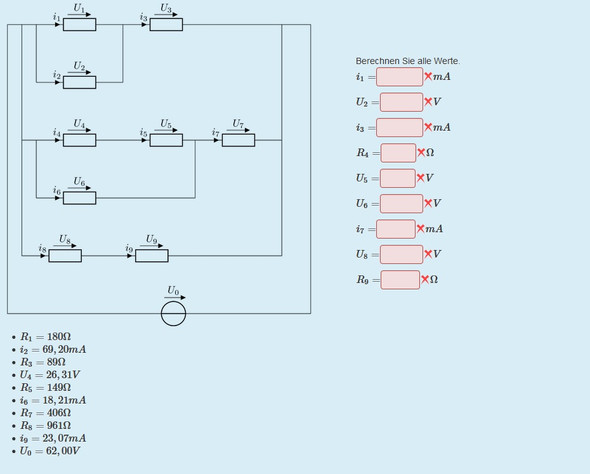
Task: Click the red X next to U6
Action: (x=428, y=203)
